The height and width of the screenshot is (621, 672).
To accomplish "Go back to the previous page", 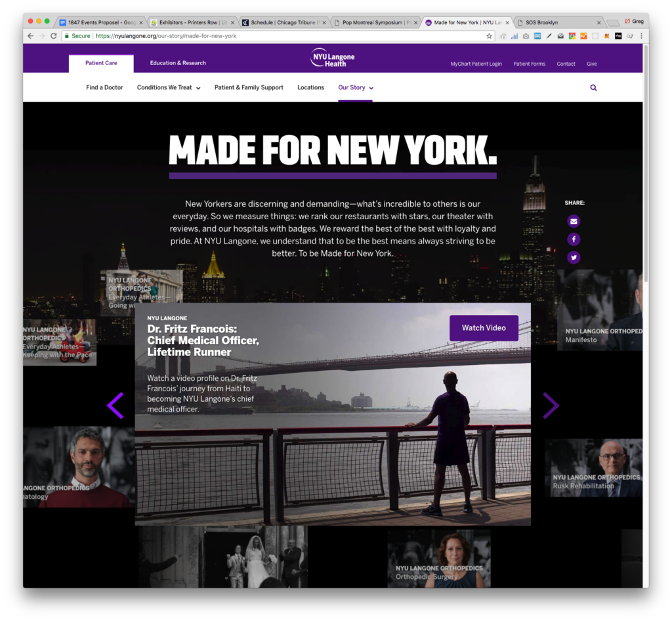I will tap(30, 36).
